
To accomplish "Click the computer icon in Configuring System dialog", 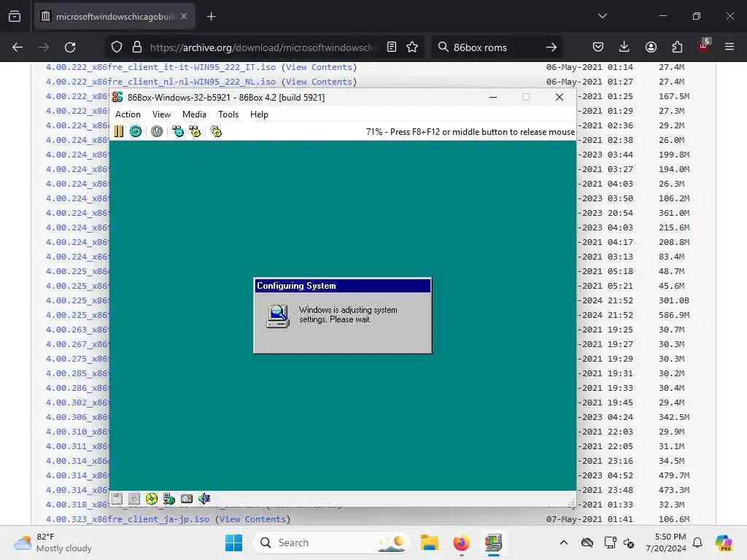I will pyautogui.click(x=278, y=316).
